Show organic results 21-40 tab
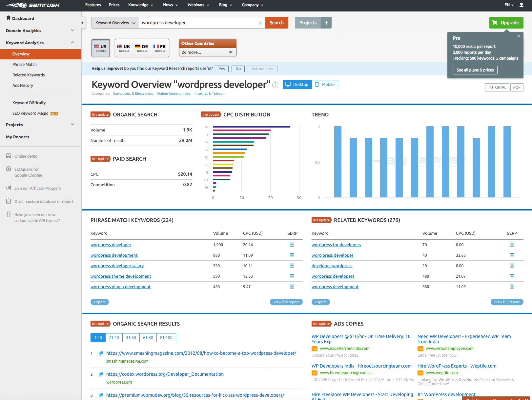Image resolution: width=532 pixels, height=400 pixels. coord(114,338)
